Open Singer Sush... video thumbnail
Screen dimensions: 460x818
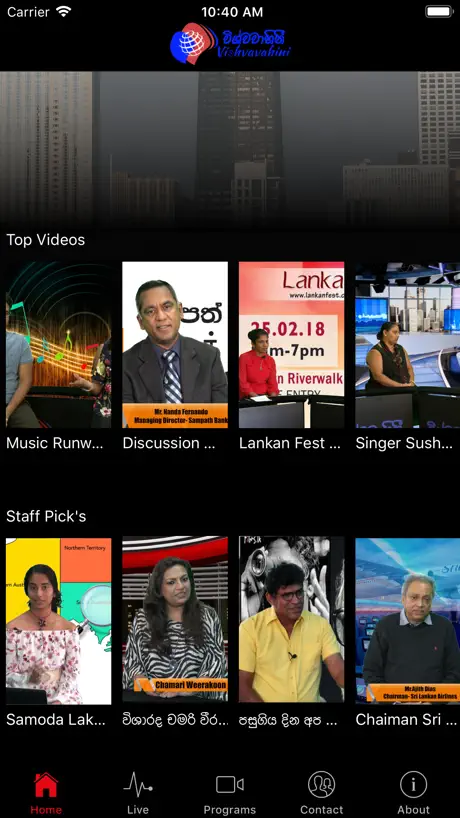[x=408, y=345]
